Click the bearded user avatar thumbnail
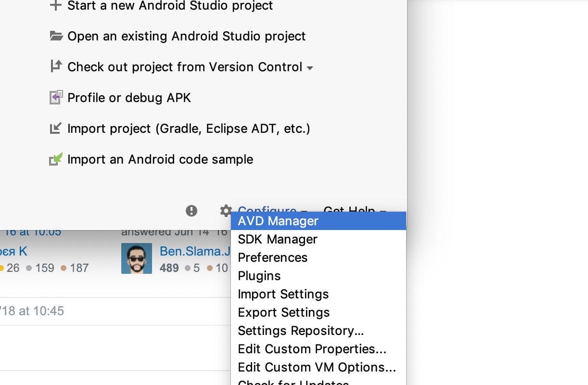The width and height of the screenshot is (588, 385). click(x=137, y=258)
